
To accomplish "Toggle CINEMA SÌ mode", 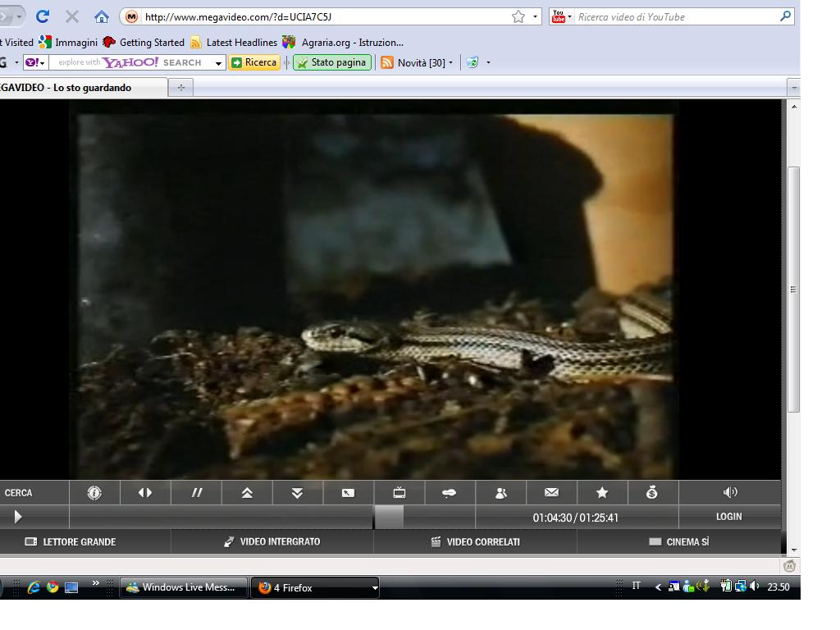I will pyautogui.click(x=679, y=542).
